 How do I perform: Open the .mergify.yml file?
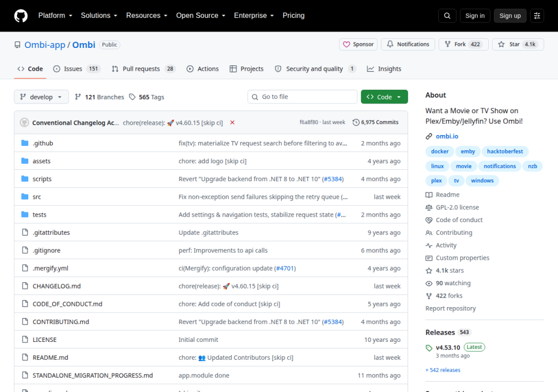pos(50,268)
